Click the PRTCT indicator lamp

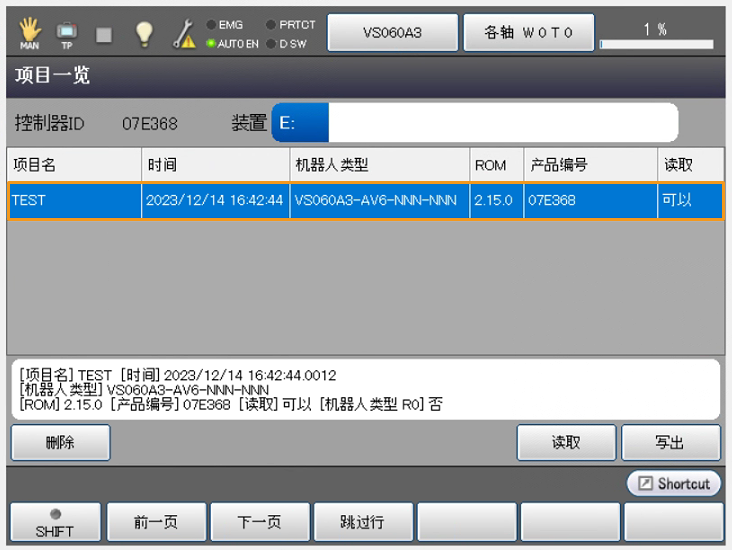[271, 25]
